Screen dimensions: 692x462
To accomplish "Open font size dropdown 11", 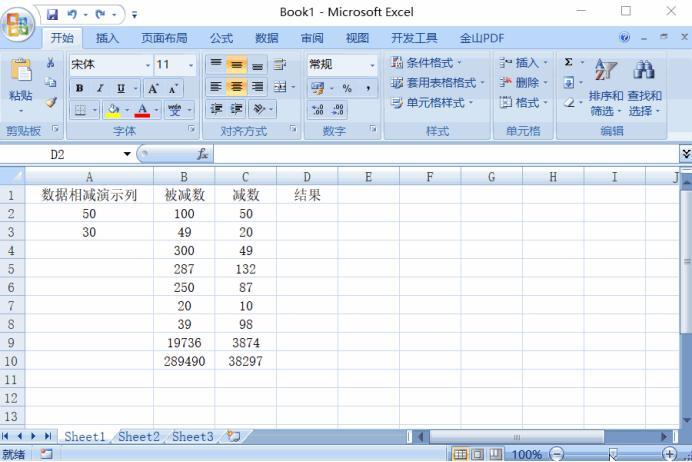I will pyautogui.click(x=191, y=65).
